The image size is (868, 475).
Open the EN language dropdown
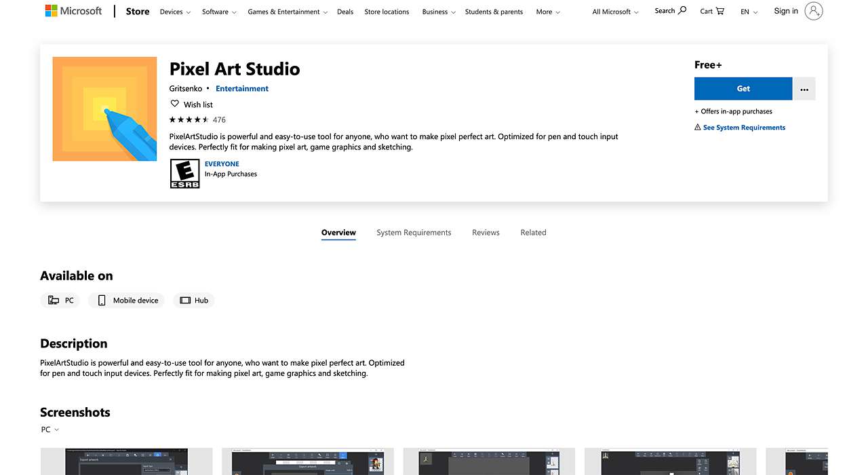(x=749, y=12)
